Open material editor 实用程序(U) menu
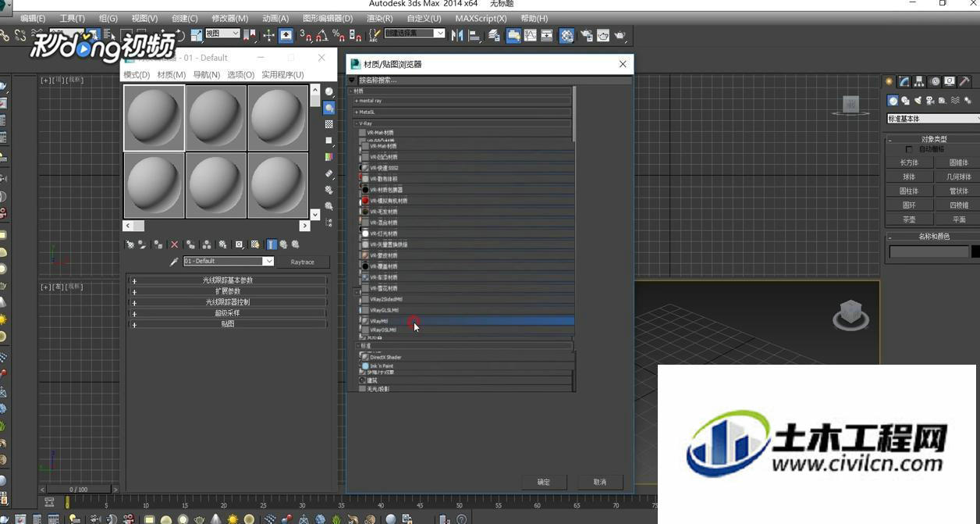The height and width of the screenshot is (524, 980). coord(282,75)
